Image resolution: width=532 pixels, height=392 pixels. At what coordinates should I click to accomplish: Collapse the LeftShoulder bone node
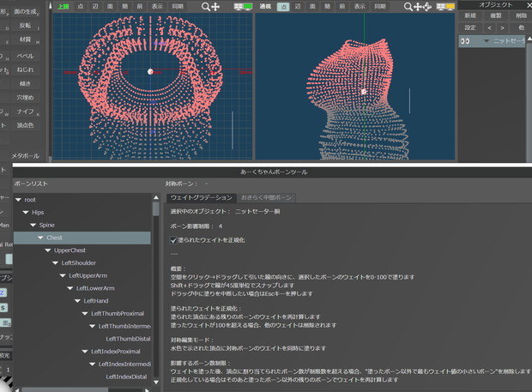point(55,262)
